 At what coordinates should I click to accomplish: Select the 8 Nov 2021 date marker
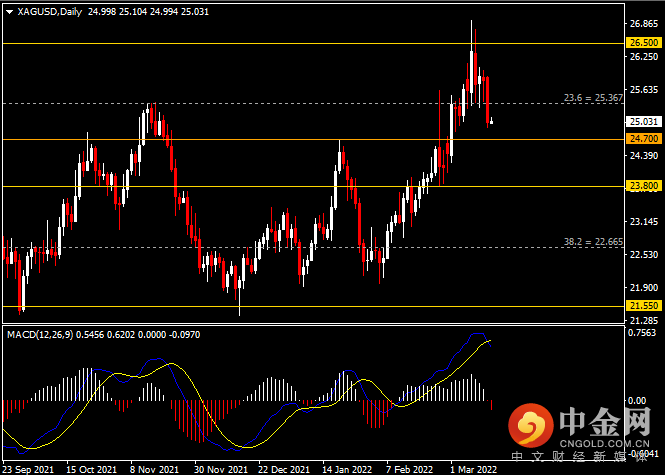155,469
